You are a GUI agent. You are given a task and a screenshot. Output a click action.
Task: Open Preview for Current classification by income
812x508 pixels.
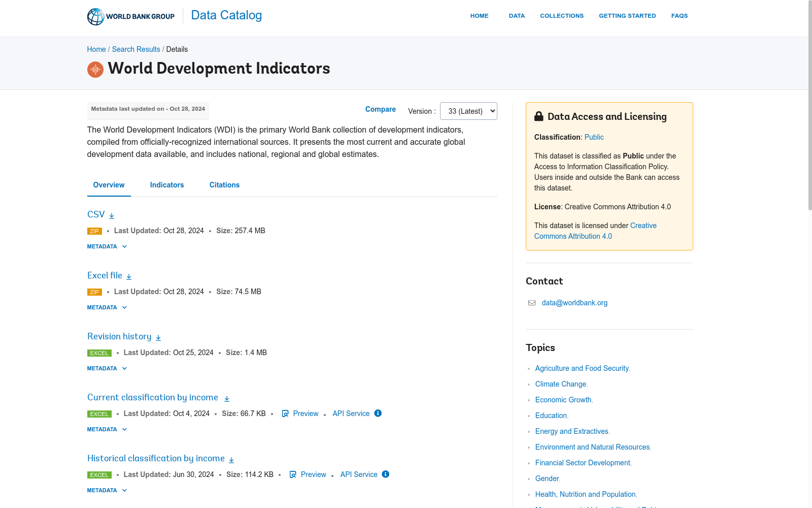click(305, 414)
